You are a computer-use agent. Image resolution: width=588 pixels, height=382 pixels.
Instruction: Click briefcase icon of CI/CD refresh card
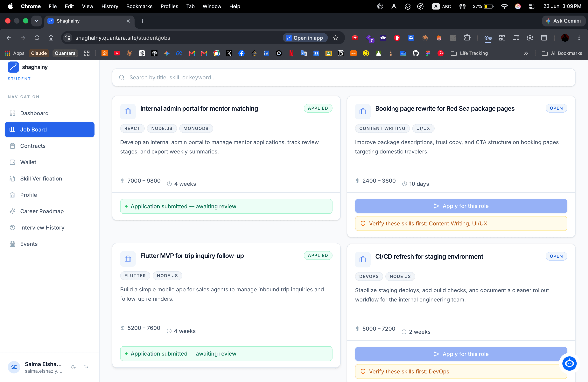363,259
